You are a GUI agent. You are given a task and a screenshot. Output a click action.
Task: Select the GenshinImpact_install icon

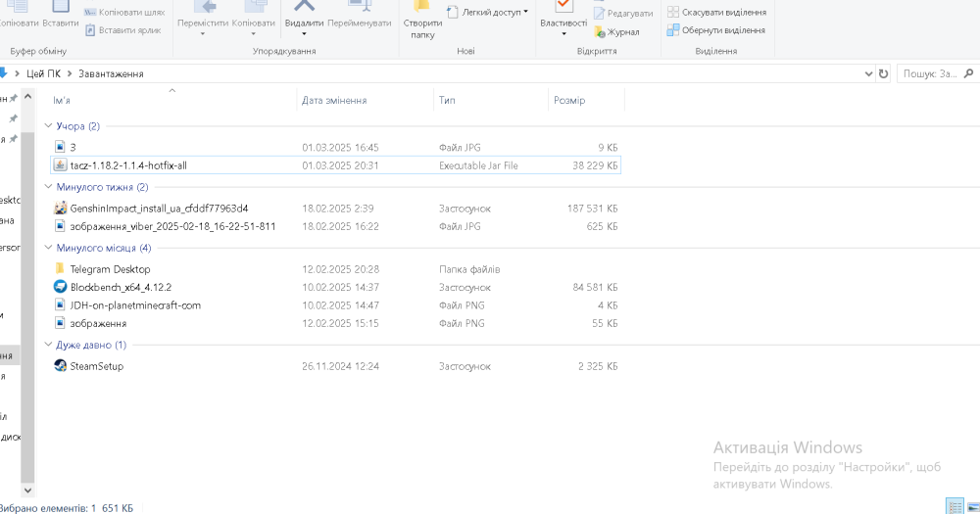[60, 208]
